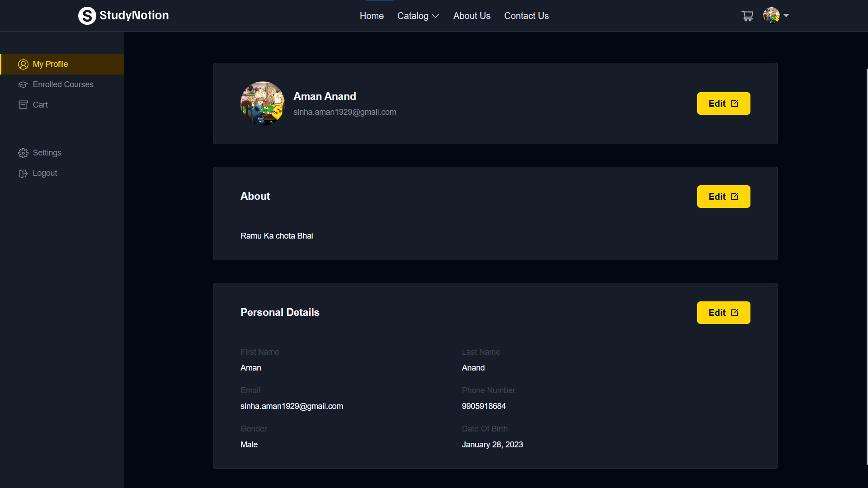The height and width of the screenshot is (488, 868).
Task: Click the Aman Anand name heading
Action: tap(325, 96)
